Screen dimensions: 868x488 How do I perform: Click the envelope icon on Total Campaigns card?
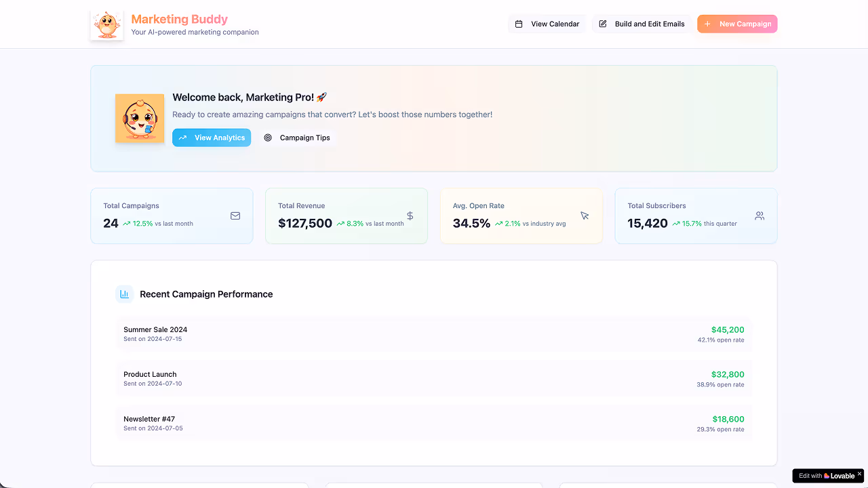click(x=235, y=216)
